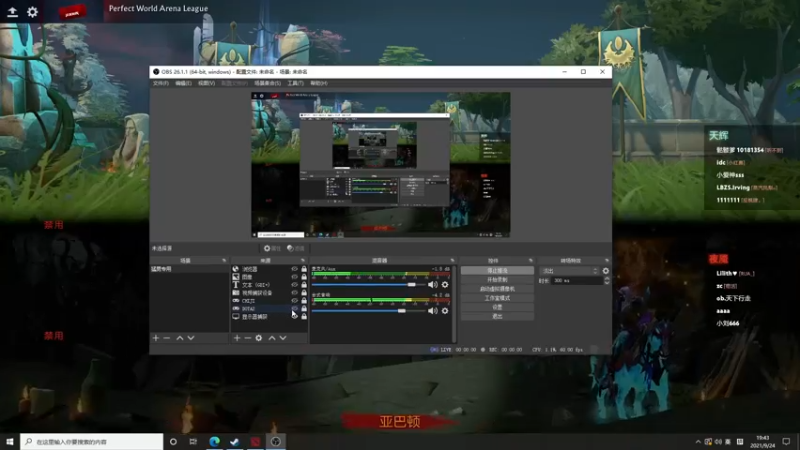This screenshot has height=450, width=800.
Task: Click the 退出 exit button in controls
Action: [x=497, y=316]
